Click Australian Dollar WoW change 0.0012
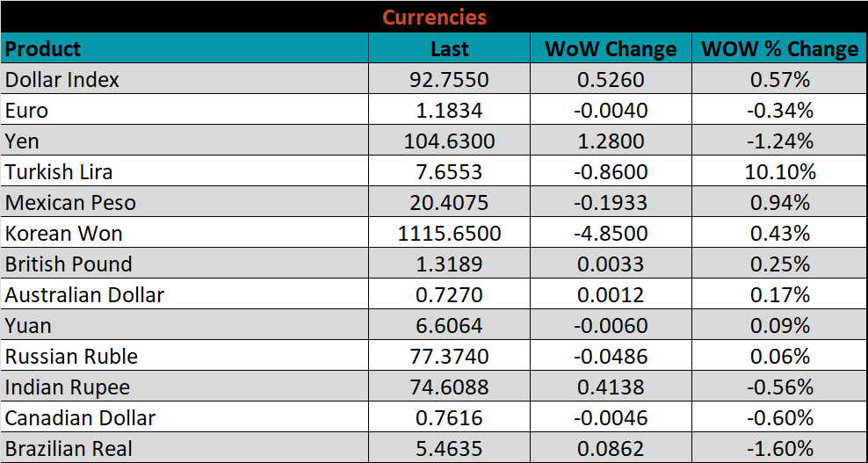This screenshot has width=868, height=463. tap(611, 295)
